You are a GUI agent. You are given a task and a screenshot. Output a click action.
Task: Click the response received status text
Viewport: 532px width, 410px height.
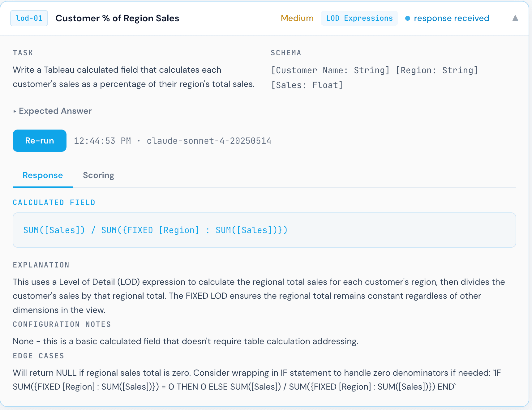point(452,18)
